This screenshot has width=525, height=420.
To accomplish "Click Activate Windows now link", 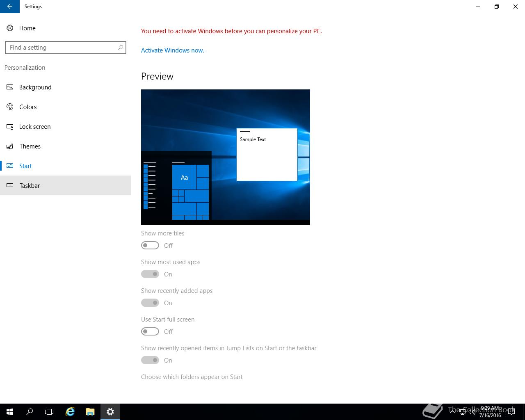I will coord(173,50).
